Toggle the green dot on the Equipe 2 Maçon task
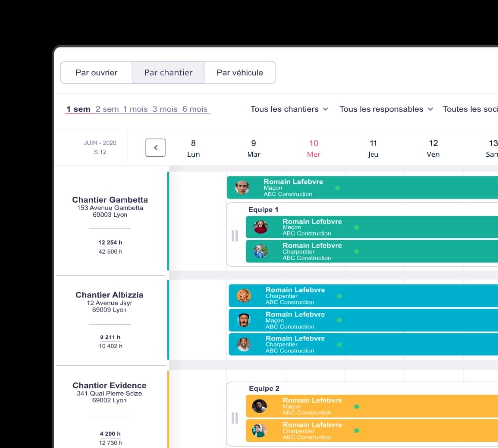Image resolution: width=498 pixels, height=448 pixels. (357, 407)
